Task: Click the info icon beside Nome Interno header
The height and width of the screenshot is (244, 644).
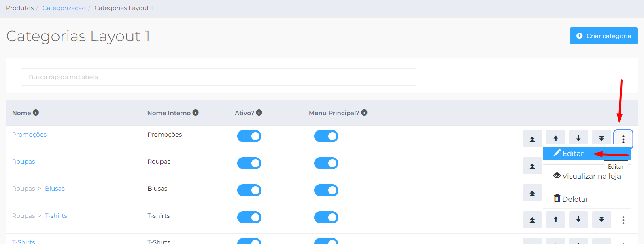Action: [x=196, y=112]
